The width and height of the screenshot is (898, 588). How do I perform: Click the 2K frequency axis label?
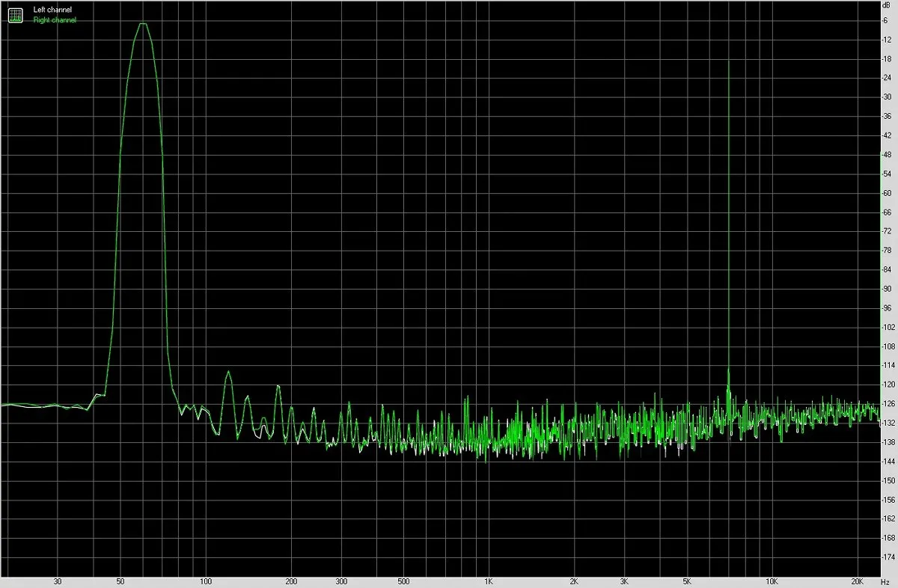574,581
